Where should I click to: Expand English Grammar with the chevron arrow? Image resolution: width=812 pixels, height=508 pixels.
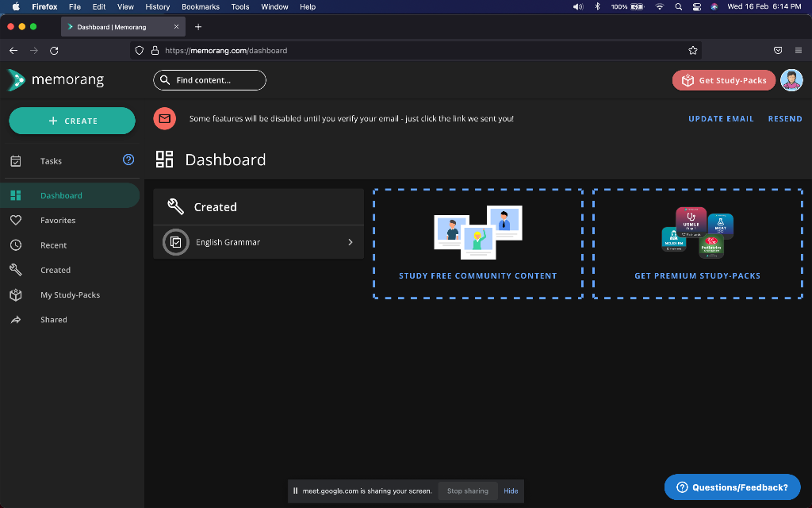[x=350, y=242]
